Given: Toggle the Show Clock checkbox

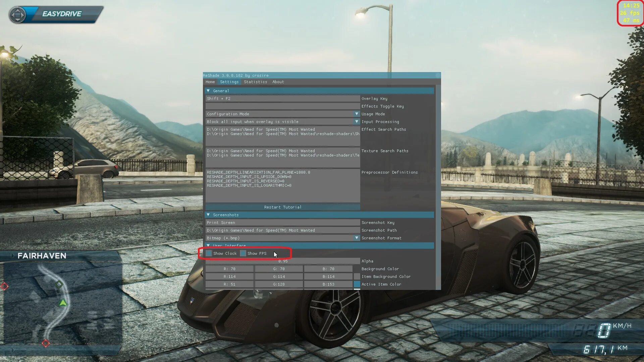Looking at the screenshot, I should [209, 253].
